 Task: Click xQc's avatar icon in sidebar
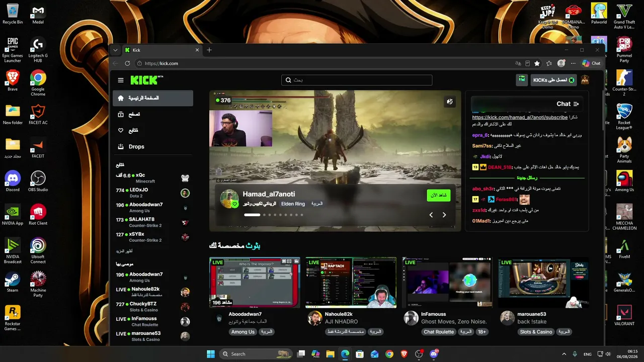point(185,178)
